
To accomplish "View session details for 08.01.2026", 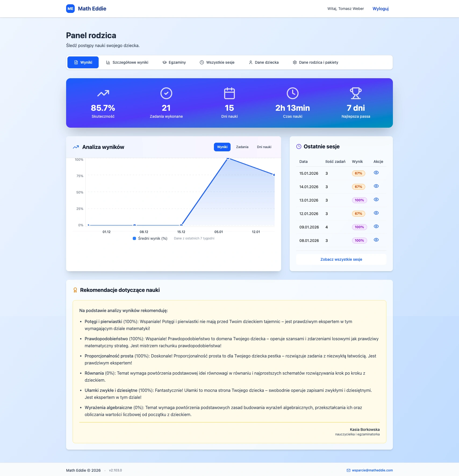I will pos(376,240).
